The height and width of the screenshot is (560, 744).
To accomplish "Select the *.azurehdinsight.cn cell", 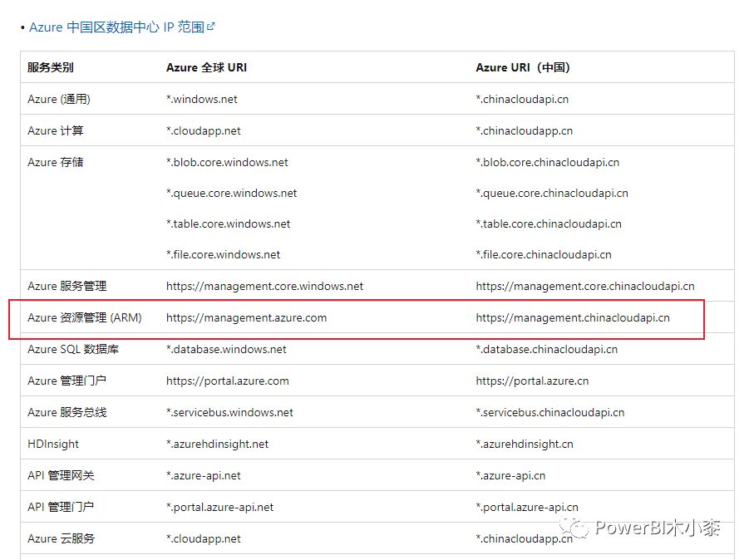I will tap(525, 444).
